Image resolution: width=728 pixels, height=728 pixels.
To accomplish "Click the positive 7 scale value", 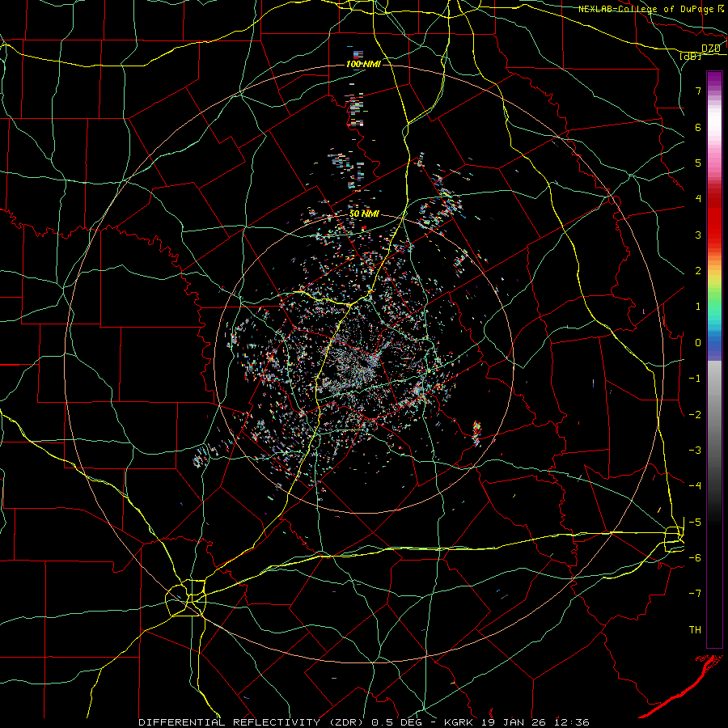I will click(x=698, y=91).
